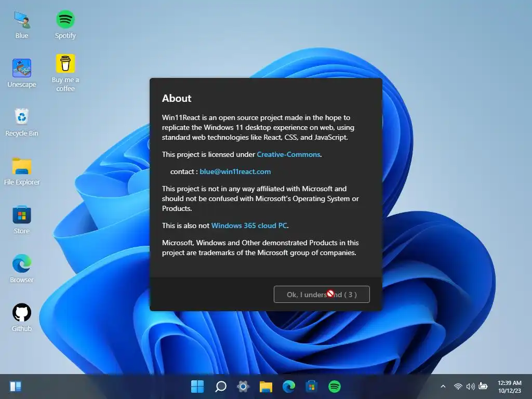Click the Ok, I understand button

click(x=322, y=295)
